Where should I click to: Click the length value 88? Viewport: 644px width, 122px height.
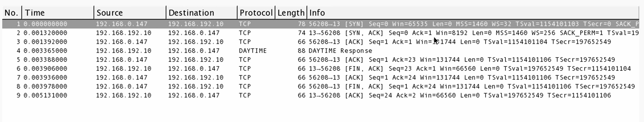pyautogui.click(x=302, y=51)
